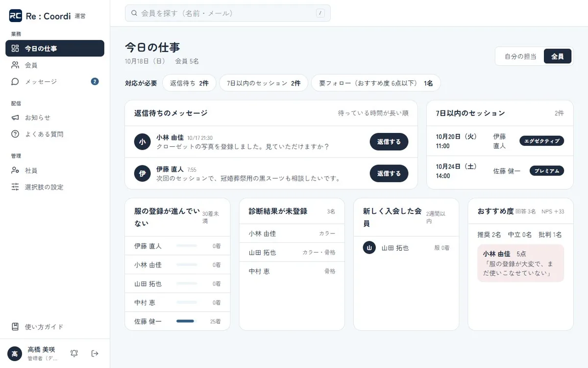588x368 pixels.
Task: Go to お知らせ menu item
Action: pos(55,118)
